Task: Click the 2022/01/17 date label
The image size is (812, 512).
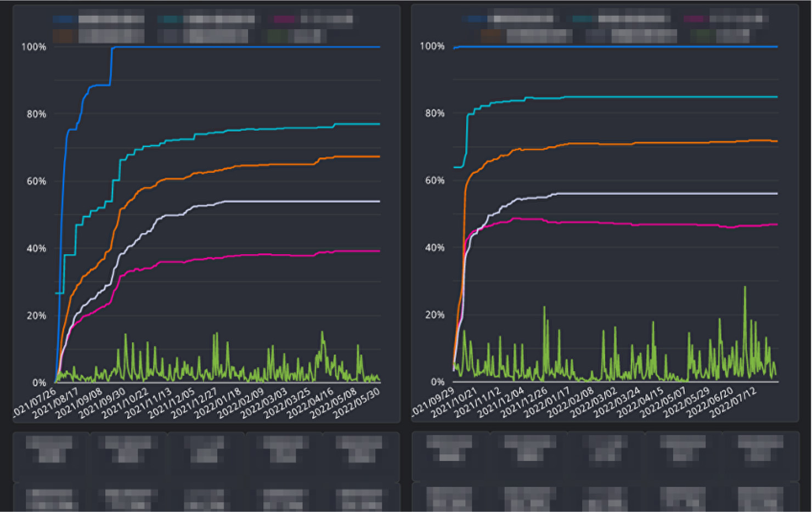Action: coord(547,403)
